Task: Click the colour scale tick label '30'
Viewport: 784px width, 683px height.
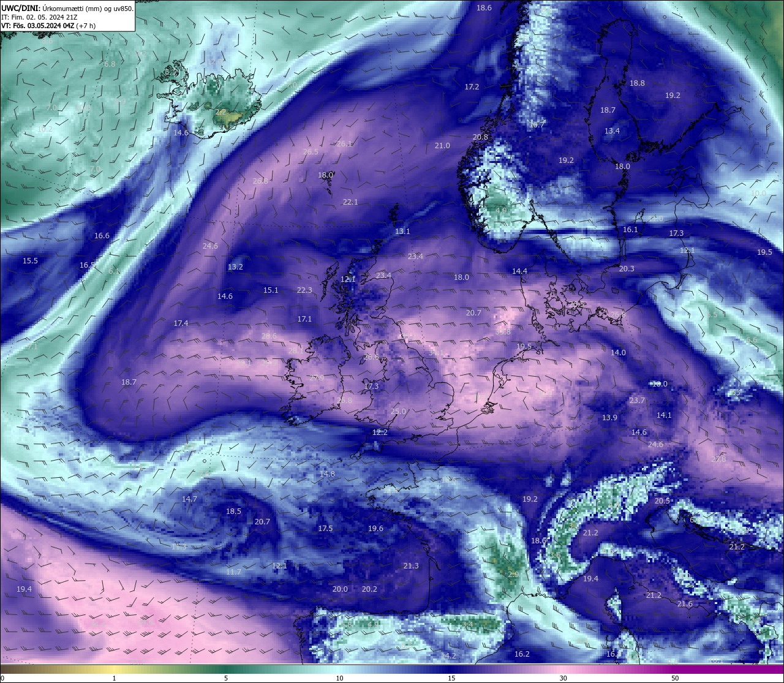Action: click(x=563, y=678)
